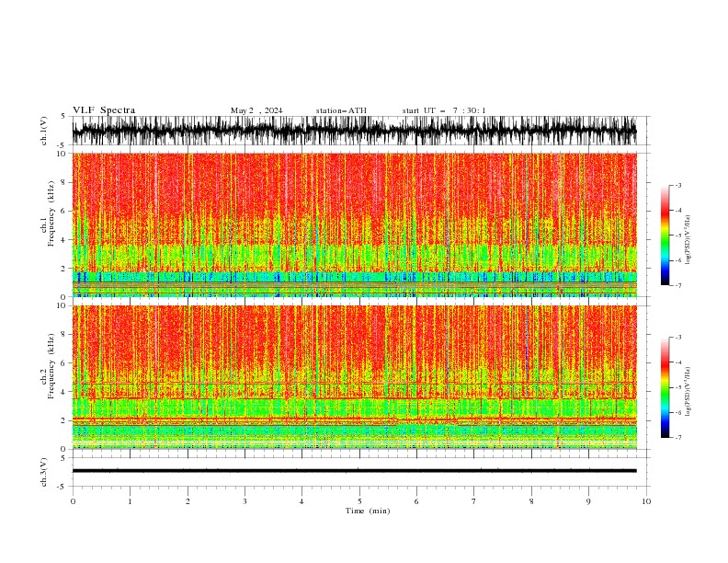Click the "4" kHz tick on ch.1 spectrogram

63,240
